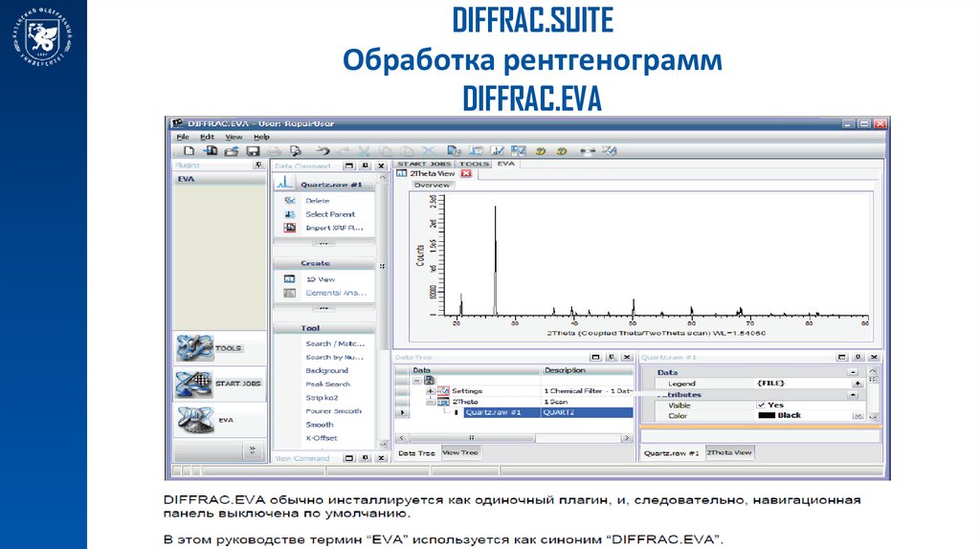
Task: Close the 2Theta View tab red X
Action: click(466, 173)
